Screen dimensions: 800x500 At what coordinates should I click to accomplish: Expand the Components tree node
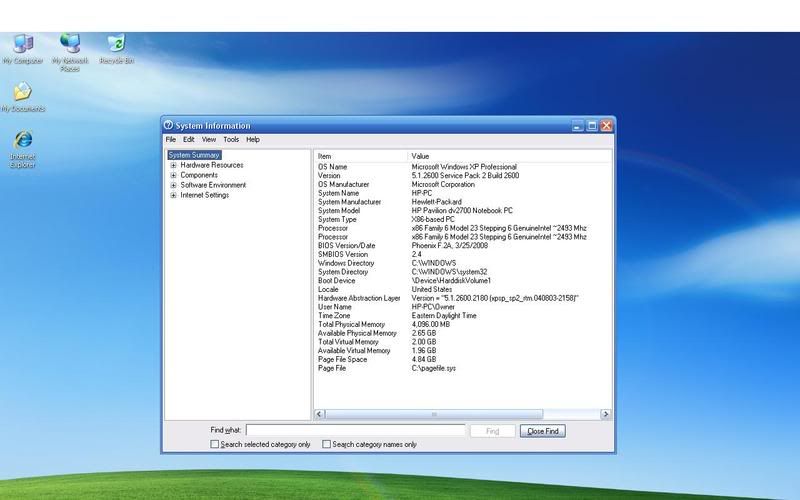click(173, 175)
